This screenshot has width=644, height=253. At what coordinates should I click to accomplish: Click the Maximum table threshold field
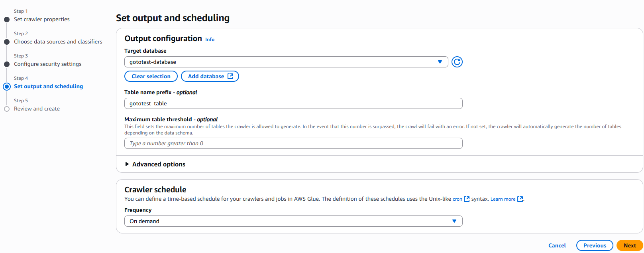click(x=293, y=143)
